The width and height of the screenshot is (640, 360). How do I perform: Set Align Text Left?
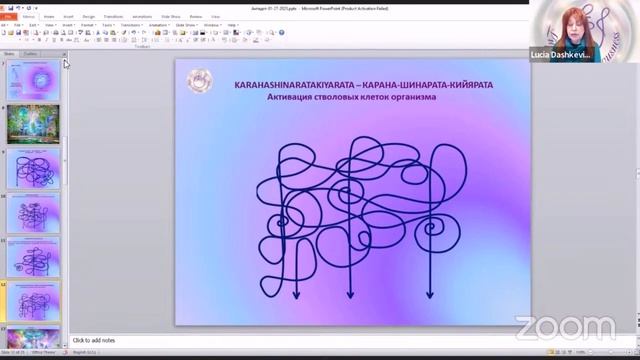point(99,40)
